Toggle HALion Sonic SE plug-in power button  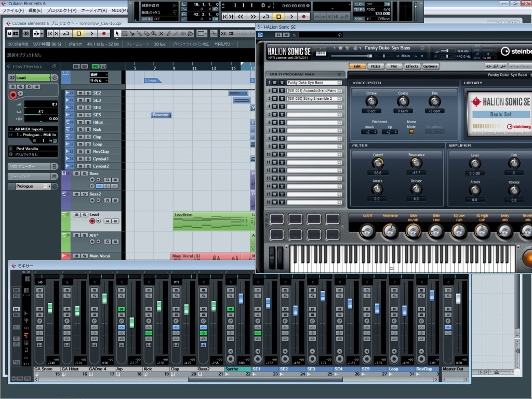(x=260, y=35)
